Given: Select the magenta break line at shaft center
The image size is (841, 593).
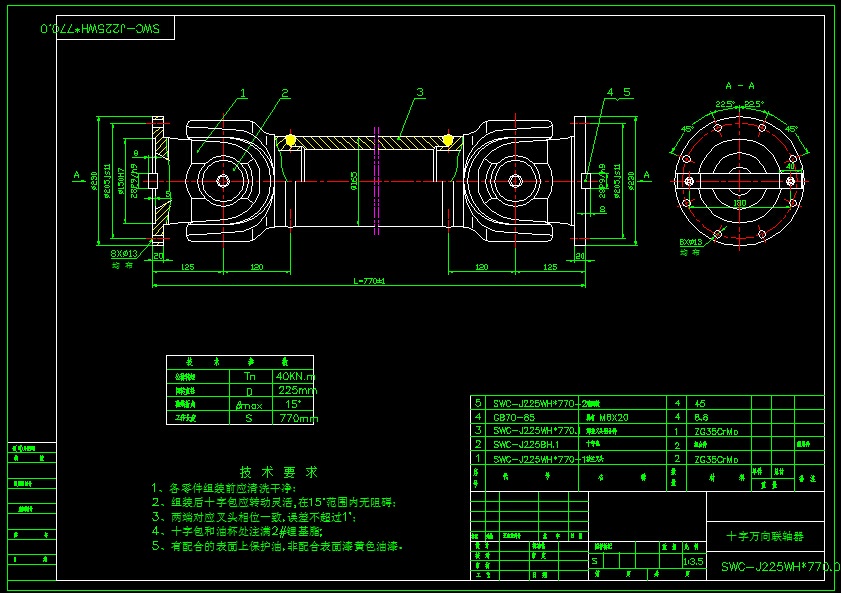Looking at the screenshot, I should [377, 181].
